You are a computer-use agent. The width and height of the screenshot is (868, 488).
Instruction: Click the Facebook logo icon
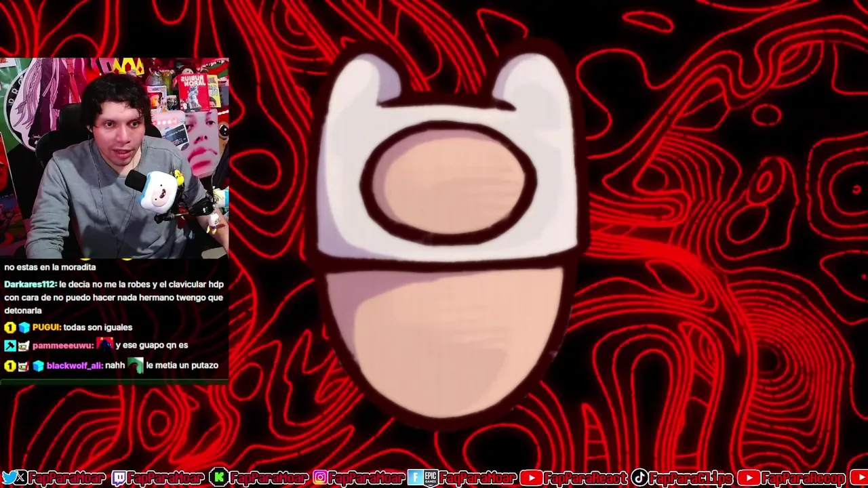(414, 478)
